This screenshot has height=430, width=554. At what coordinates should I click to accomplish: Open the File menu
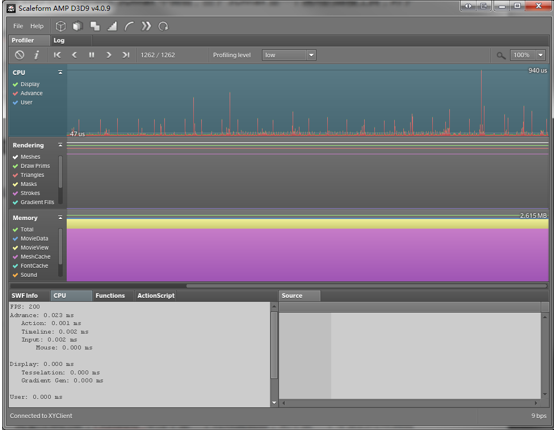click(x=18, y=26)
